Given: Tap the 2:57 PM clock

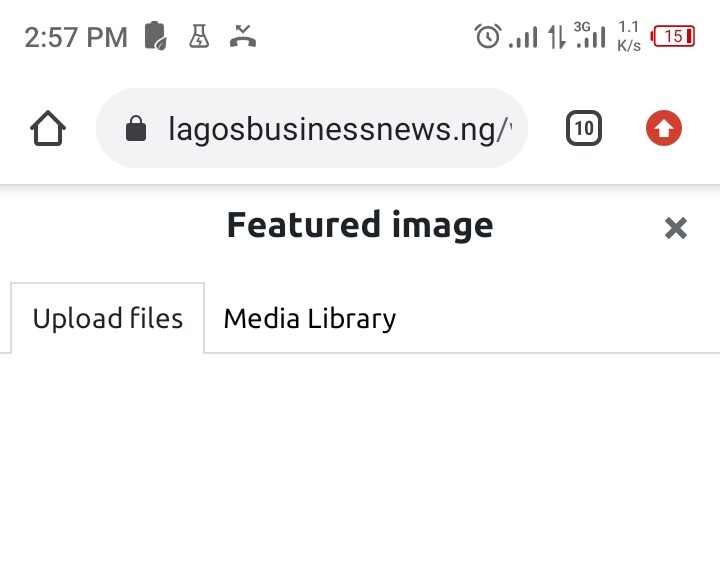Looking at the screenshot, I should click(76, 38).
